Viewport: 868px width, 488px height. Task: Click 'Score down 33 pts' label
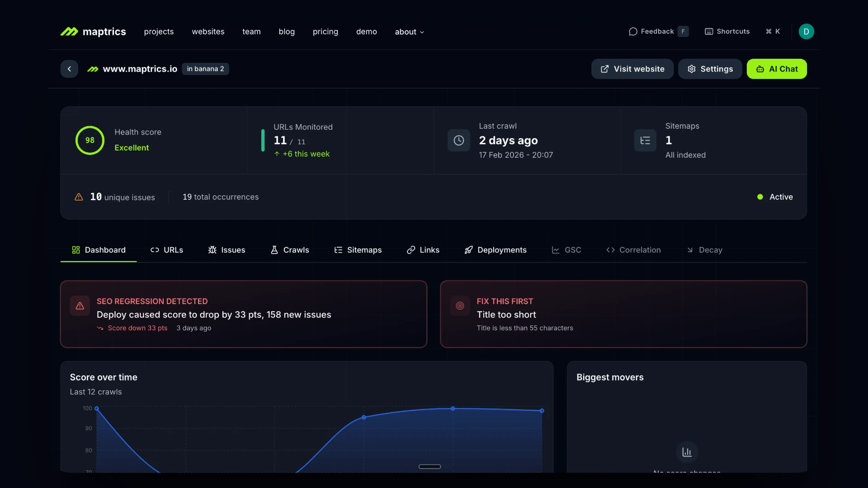137,328
